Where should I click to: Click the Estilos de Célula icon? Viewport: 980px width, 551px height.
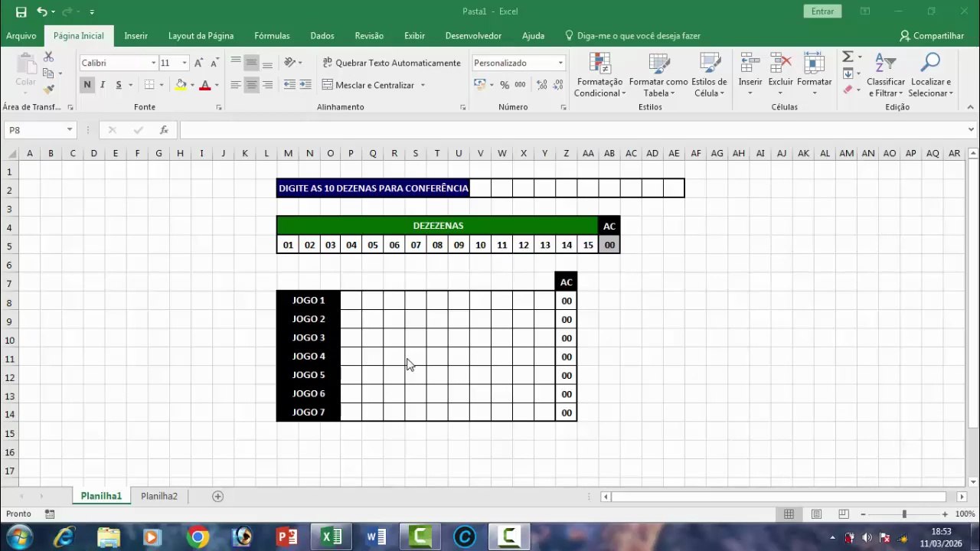(x=709, y=64)
